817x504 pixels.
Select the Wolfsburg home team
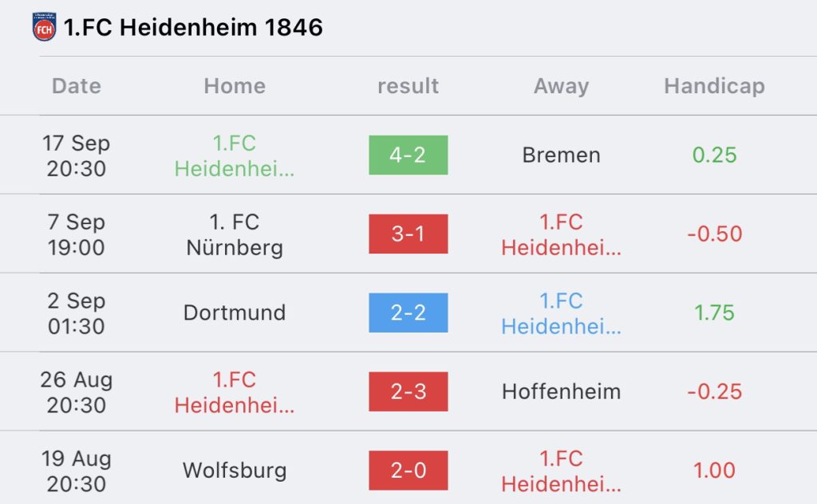pyautogui.click(x=235, y=471)
